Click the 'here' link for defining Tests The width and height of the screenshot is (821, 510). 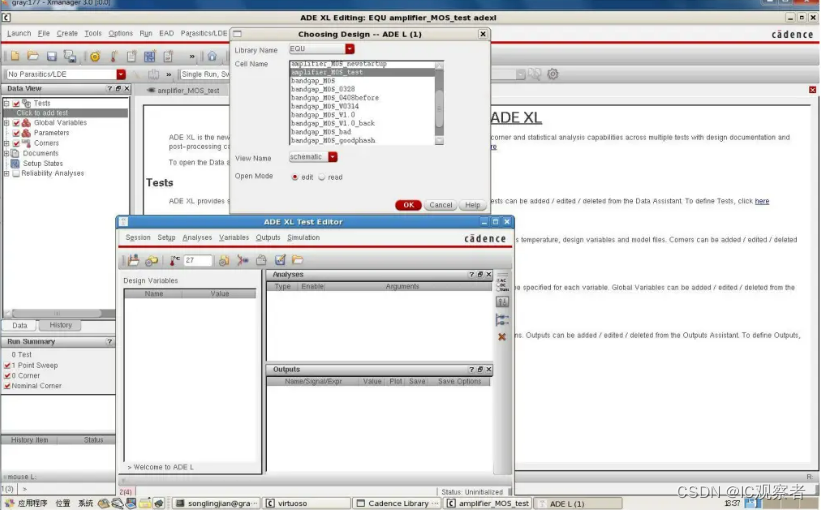click(x=762, y=201)
